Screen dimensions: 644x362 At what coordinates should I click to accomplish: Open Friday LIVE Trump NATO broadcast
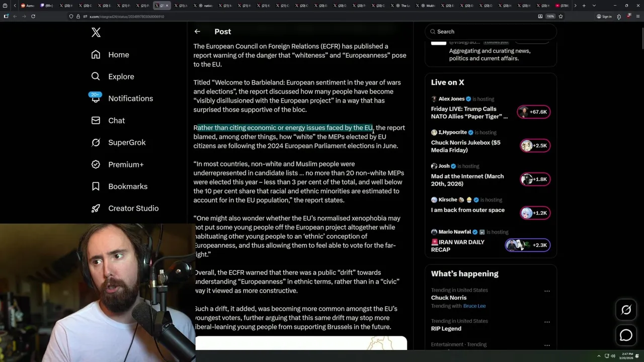(469, 113)
